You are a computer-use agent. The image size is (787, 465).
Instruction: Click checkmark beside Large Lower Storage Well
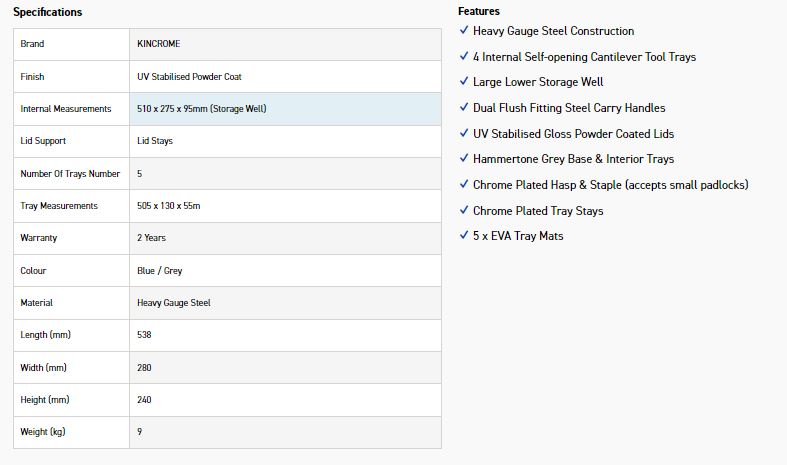click(464, 81)
